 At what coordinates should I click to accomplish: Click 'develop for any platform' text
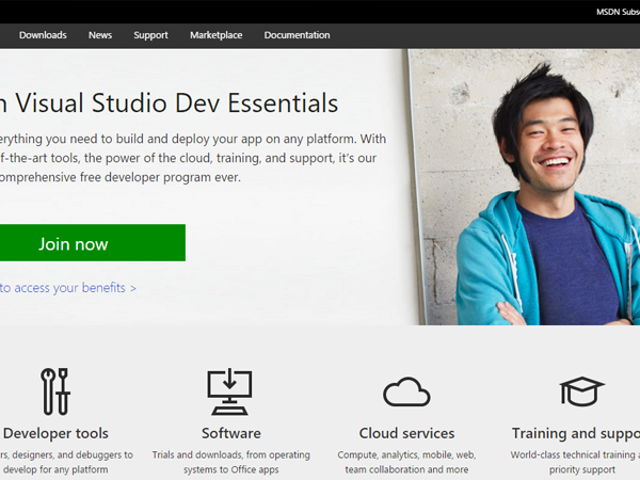pos(56,469)
